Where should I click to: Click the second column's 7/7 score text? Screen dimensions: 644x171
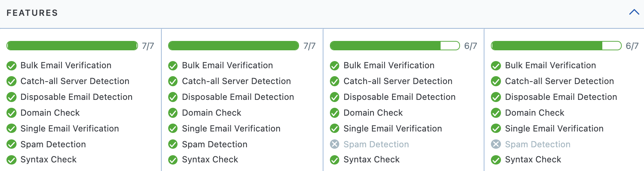pos(309,46)
